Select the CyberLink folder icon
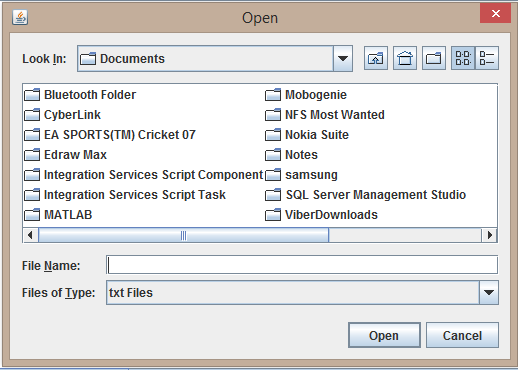518x370 pixels. click(x=32, y=115)
